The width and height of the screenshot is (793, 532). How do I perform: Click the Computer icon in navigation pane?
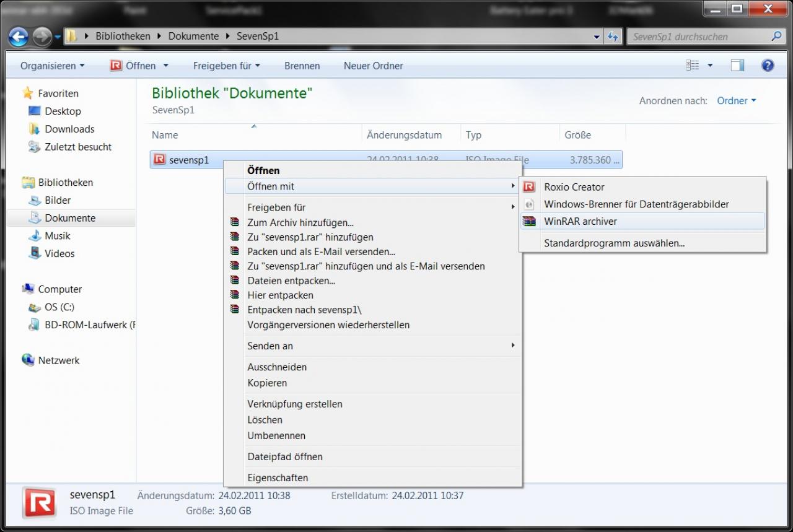coord(28,289)
